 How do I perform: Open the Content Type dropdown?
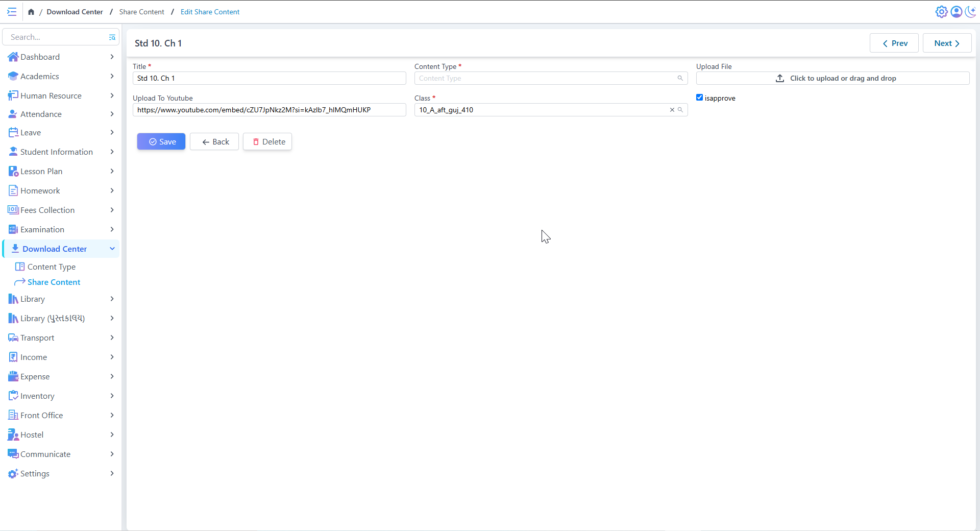[546, 78]
